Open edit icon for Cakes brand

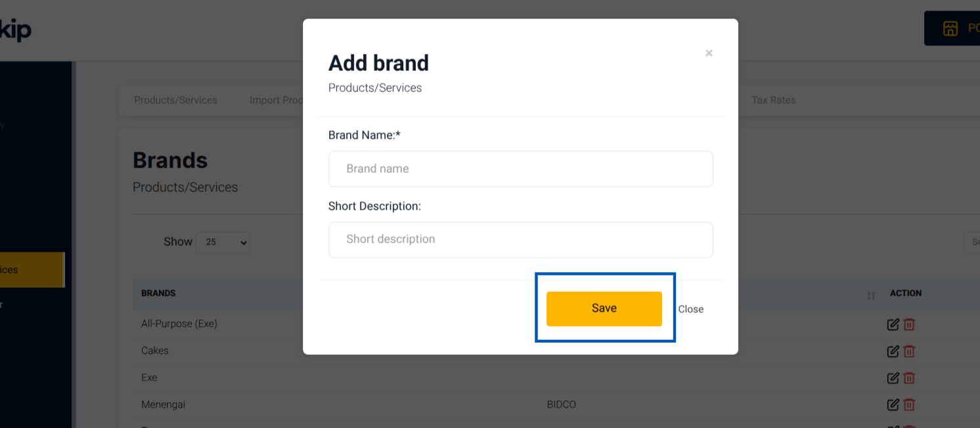coord(893,351)
